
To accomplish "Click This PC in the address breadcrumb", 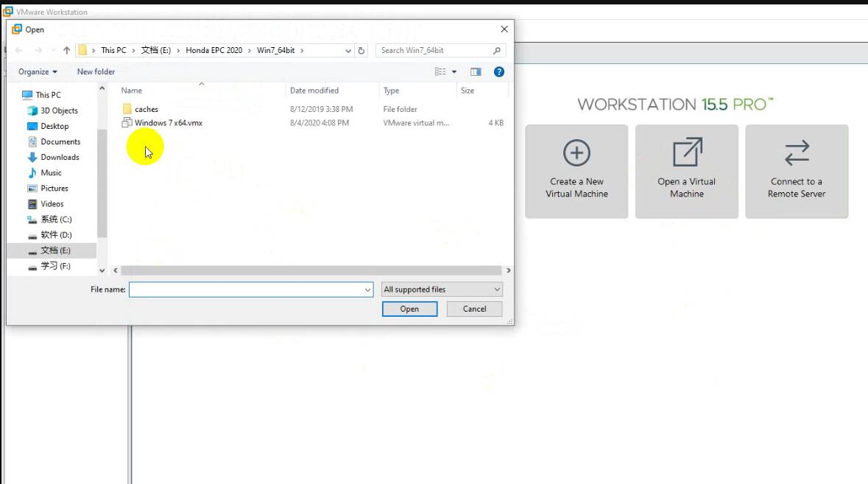I will [113, 50].
